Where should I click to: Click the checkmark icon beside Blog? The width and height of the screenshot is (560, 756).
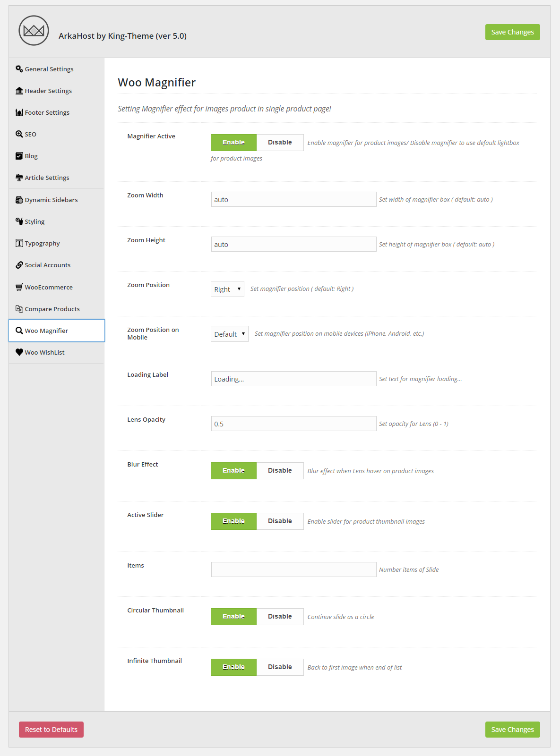pos(19,156)
